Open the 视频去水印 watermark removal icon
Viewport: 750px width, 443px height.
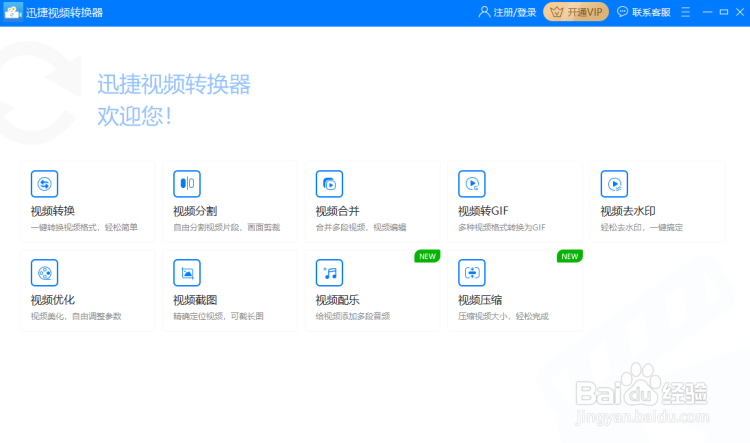[x=615, y=184]
